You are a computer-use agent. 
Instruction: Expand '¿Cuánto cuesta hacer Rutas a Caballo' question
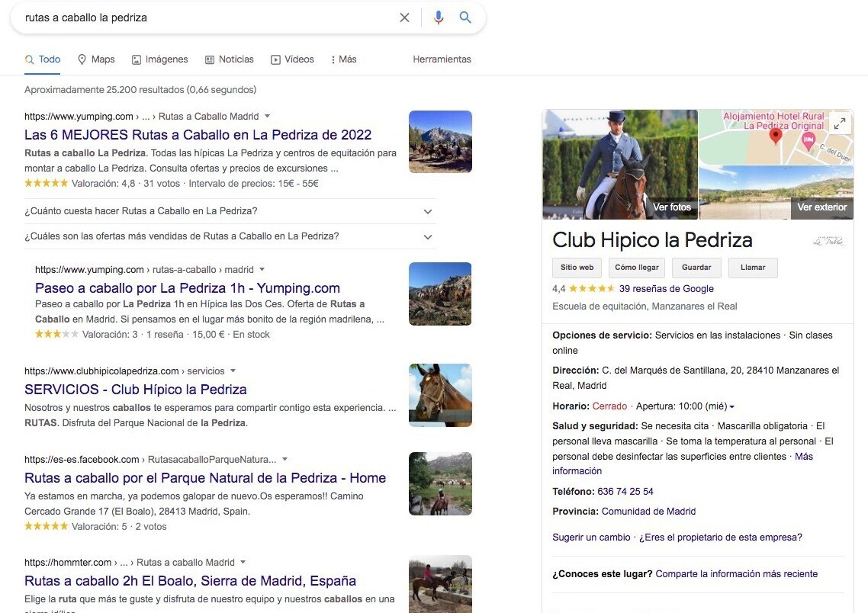[229, 211]
